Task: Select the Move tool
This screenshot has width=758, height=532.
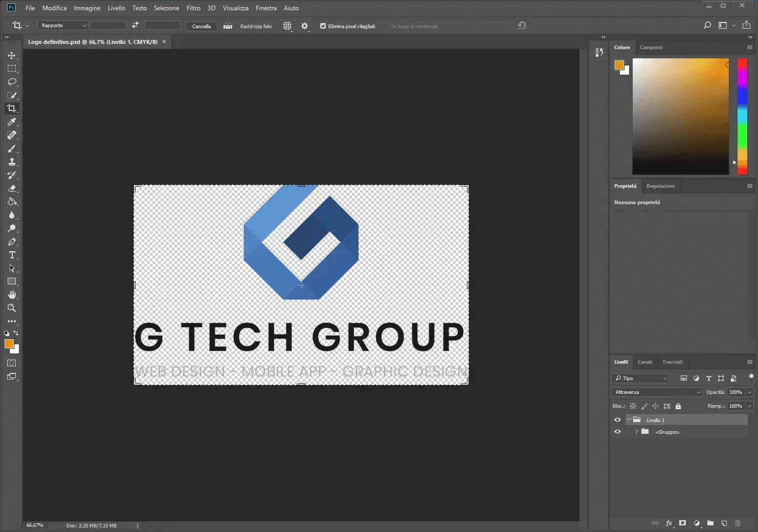Action: (12, 55)
